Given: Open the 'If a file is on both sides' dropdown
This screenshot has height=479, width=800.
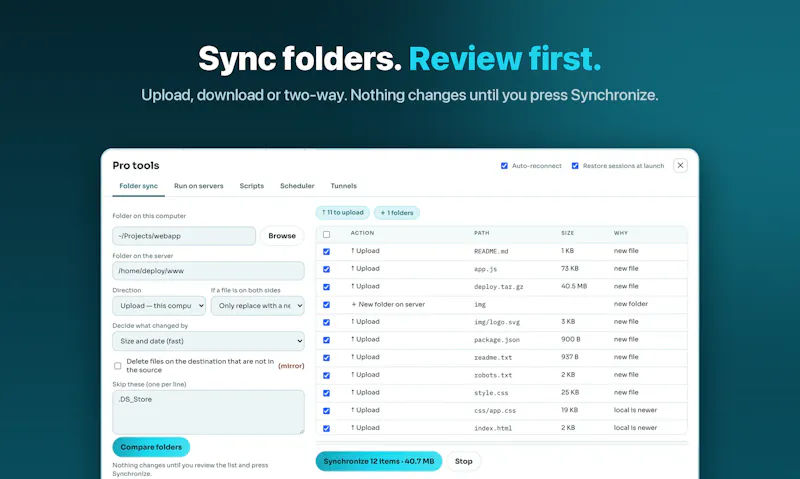Looking at the screenshot, I should (258, 306).
